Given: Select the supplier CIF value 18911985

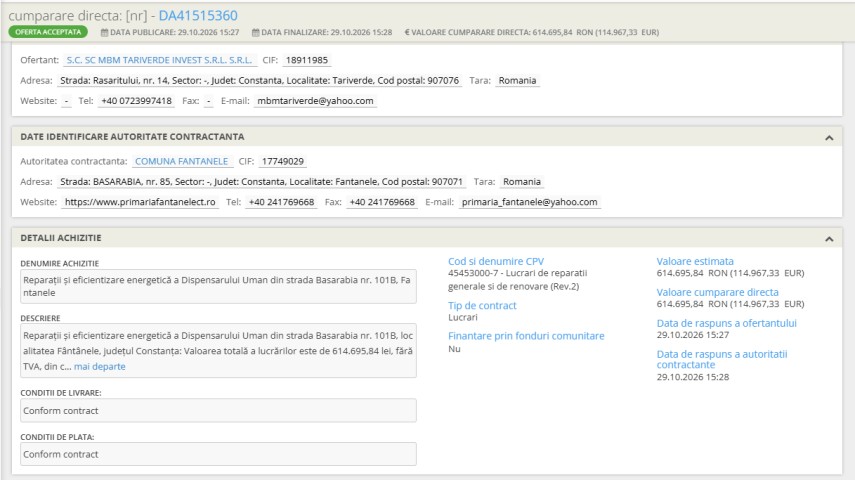Looking at the screenshot, I should coord(306,60).
